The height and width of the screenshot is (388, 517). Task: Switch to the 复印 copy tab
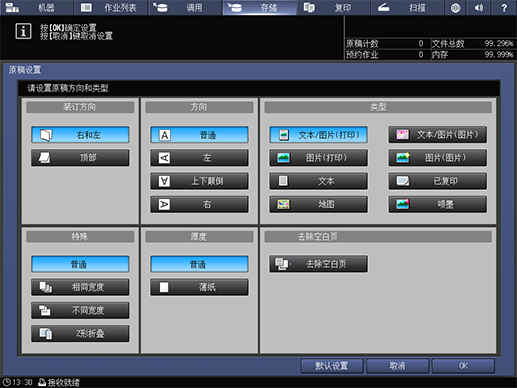[x=334, y=7]
